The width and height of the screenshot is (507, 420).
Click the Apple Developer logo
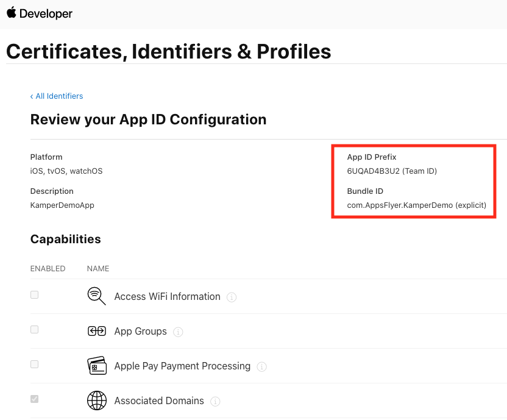[x=11, y=13]
